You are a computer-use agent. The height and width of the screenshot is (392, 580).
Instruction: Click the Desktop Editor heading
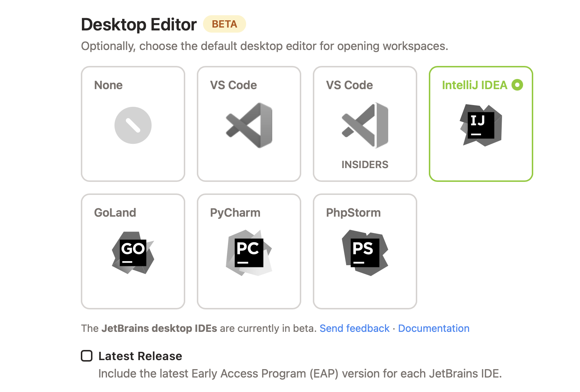tap(139, 25)
